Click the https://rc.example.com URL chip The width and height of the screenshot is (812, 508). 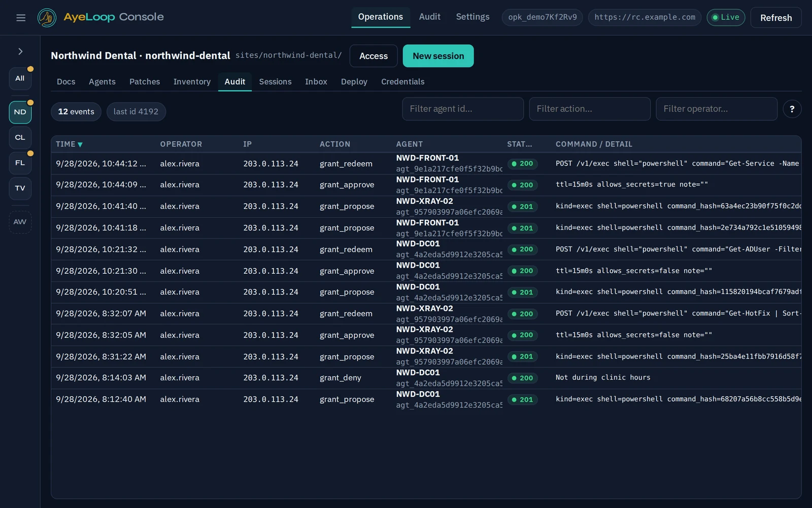645,17
